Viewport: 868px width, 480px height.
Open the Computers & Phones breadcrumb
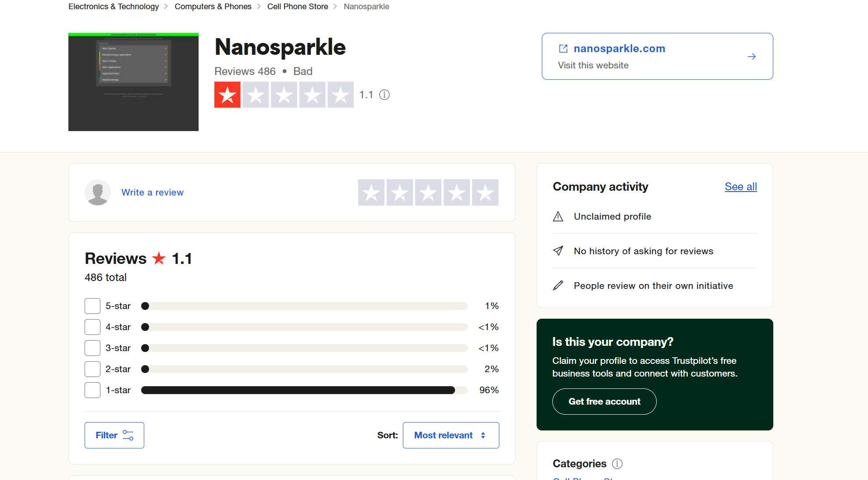click(213, 6)
